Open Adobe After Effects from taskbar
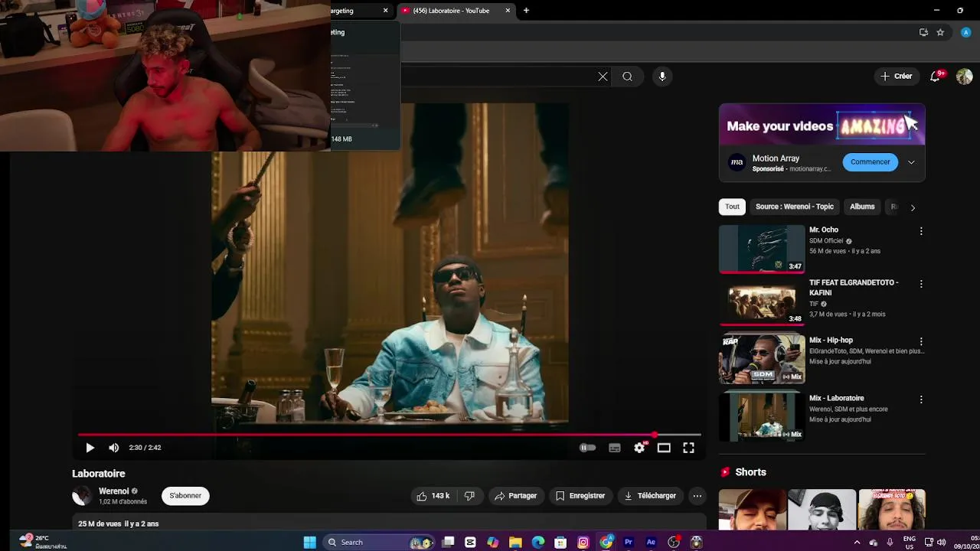 [x=651, y=542]
